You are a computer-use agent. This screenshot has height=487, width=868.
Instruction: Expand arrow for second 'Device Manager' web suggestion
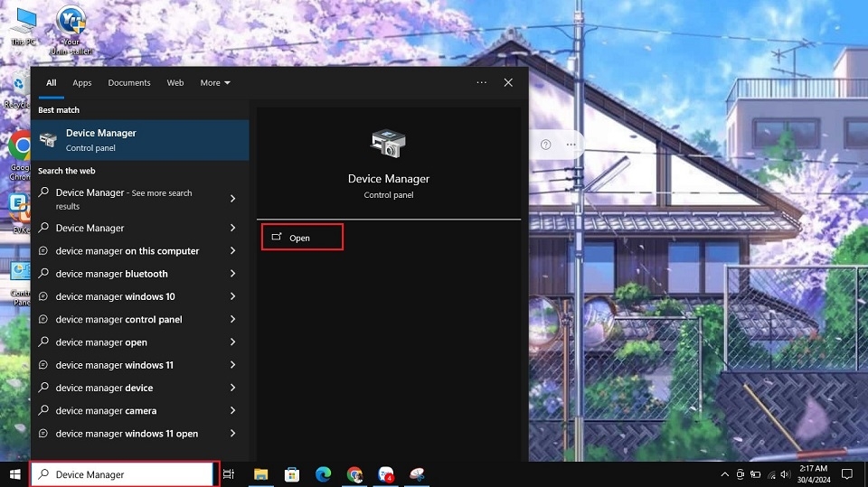(232, 228)
